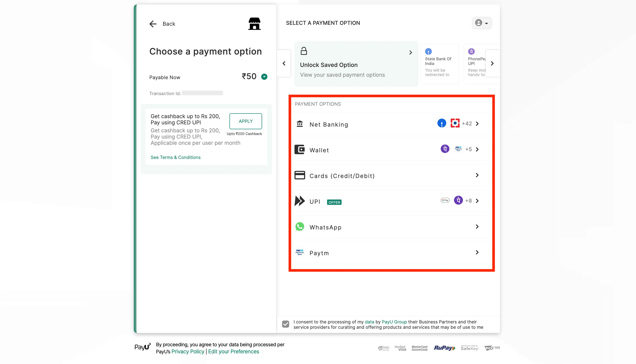Toggle the data consent checkbox

[285, 324]
